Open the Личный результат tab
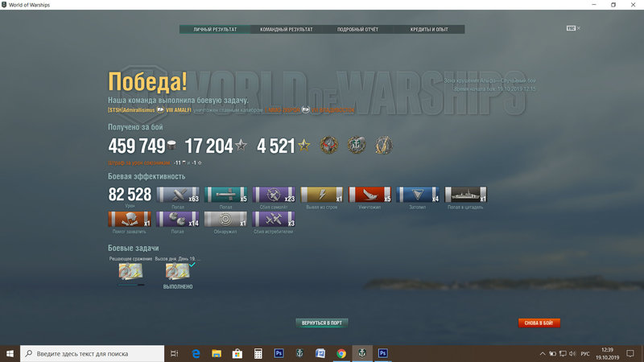Screen dimensions: 644x362 click(215, 29)
